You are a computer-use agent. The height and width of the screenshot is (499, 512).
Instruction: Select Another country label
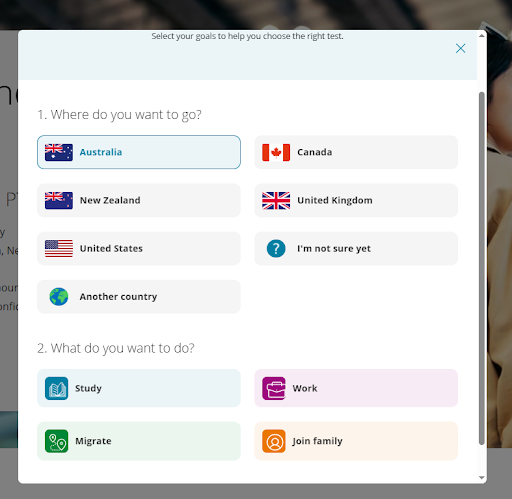[118, 297]
